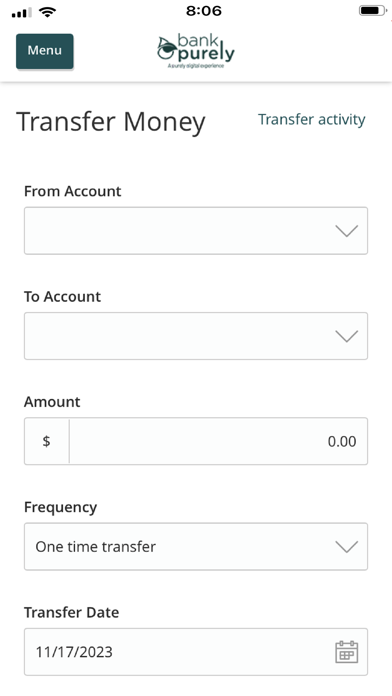The height and width of the screenshot is (696, 392).
Task: Click the From Account chevron arrow
Action: pos(346,231)
